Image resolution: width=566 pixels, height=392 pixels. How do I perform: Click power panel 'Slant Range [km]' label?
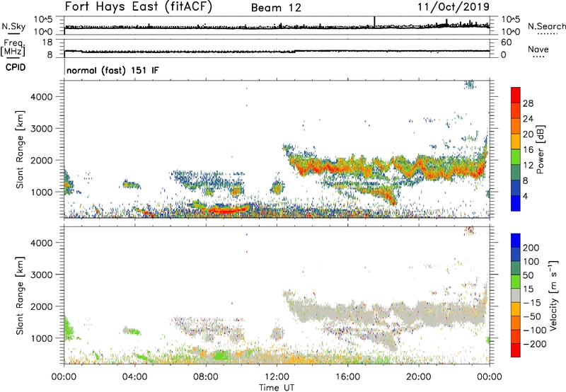click(20, 149)
